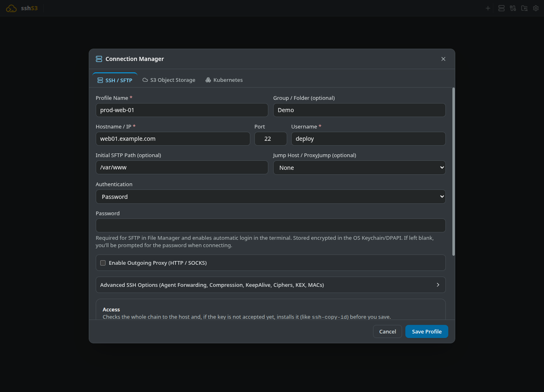Open the settings gear icon
This screenshot has width=544, height=392.
536,8
